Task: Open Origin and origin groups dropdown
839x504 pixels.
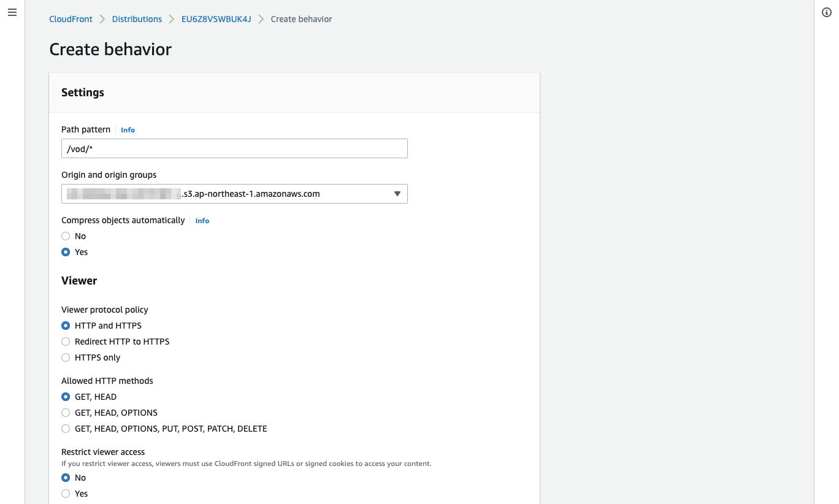Action: tap(234, 194)
